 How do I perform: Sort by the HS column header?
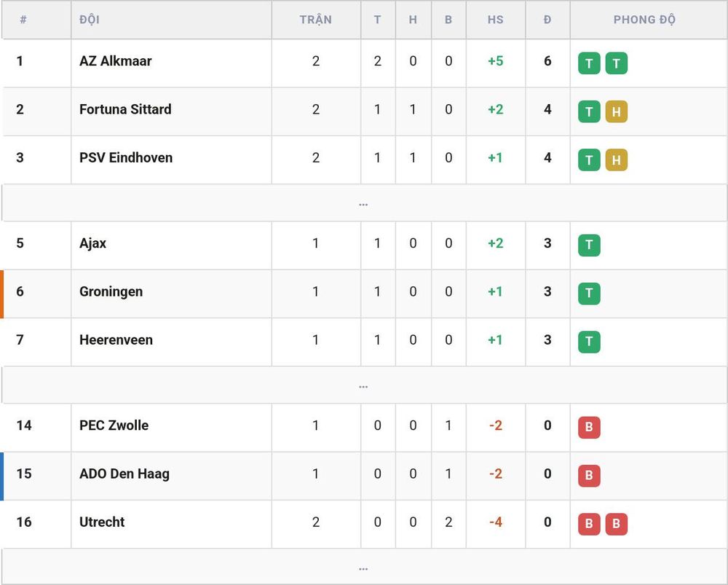point(495,20)
